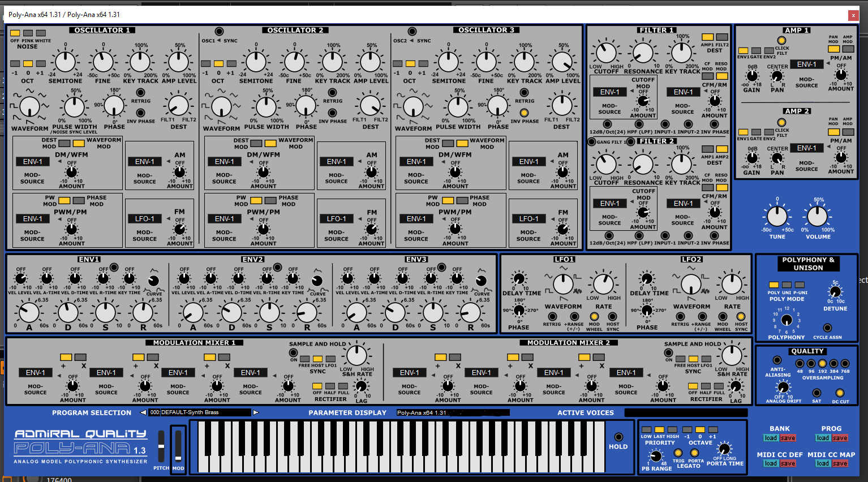Click the PITCH wheel
The height and width of the screenshot is (482, 868).
[x=161, y=447]
